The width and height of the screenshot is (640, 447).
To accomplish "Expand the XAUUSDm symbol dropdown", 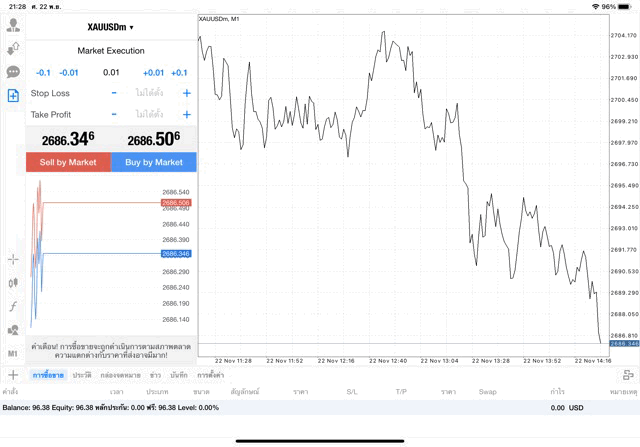I will pyautogui.click(x=111, y=27).
